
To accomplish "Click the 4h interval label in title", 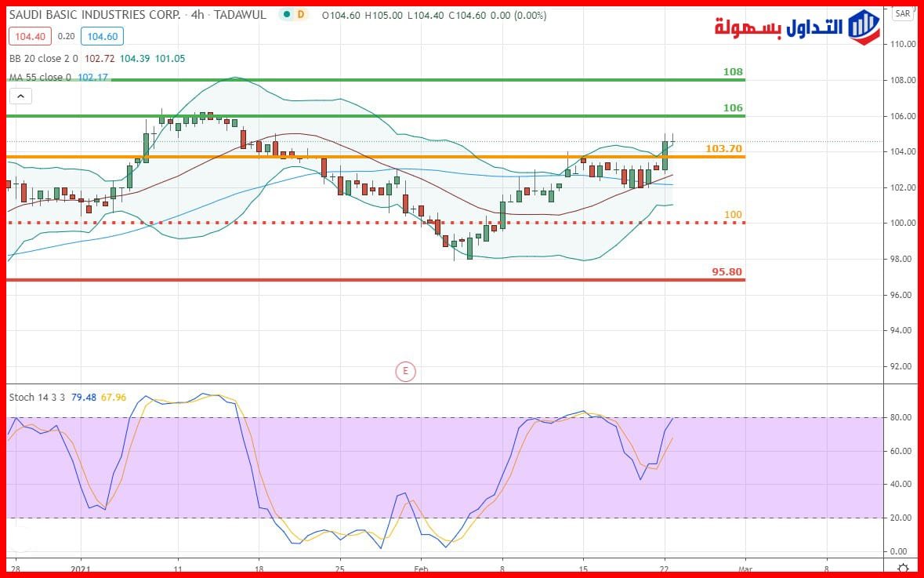I will pyautogui.click(x=197, y=15).
